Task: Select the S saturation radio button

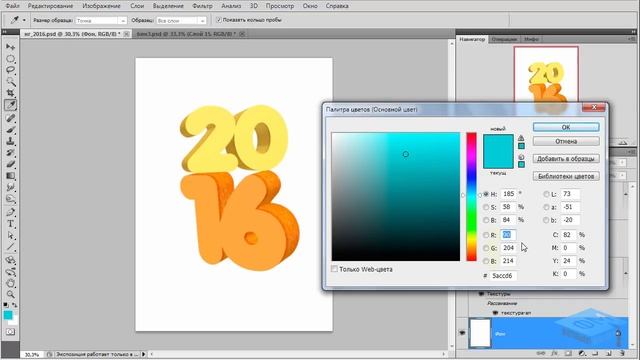Action: (x=486, y=207)
